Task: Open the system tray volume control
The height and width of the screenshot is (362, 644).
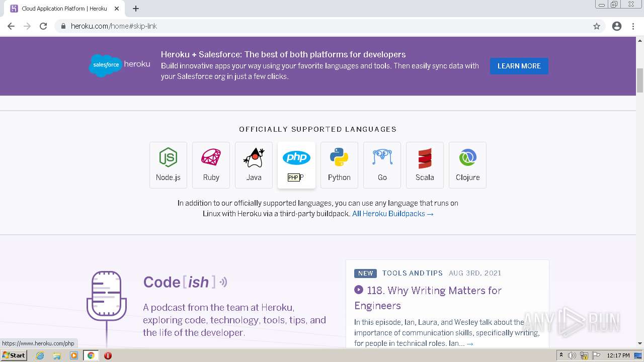Action: point(572,355)
